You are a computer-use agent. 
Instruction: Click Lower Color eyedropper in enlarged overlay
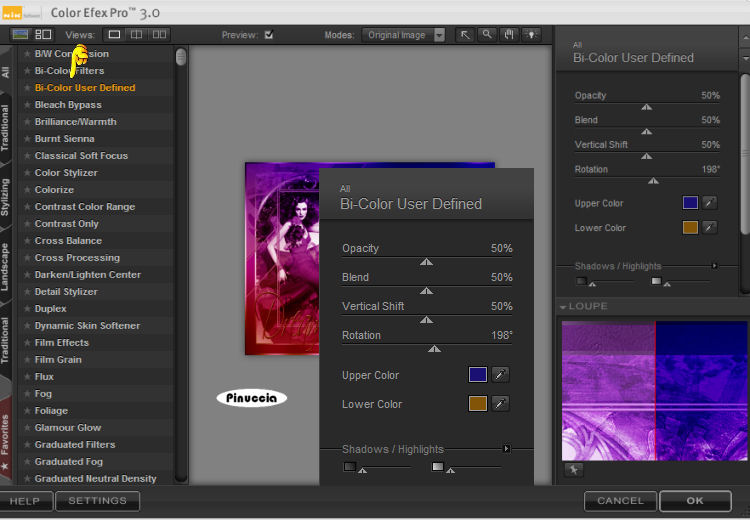pos(500,404)
